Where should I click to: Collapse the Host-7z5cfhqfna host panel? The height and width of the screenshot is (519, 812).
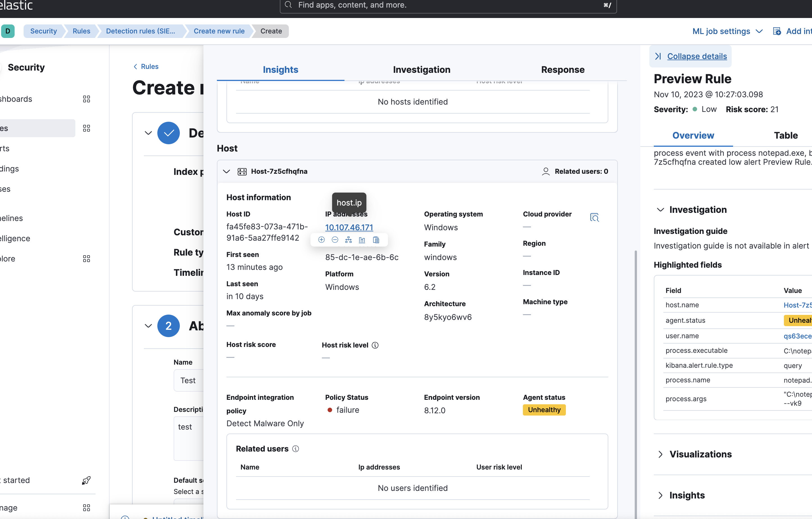(x=227, y=172)
